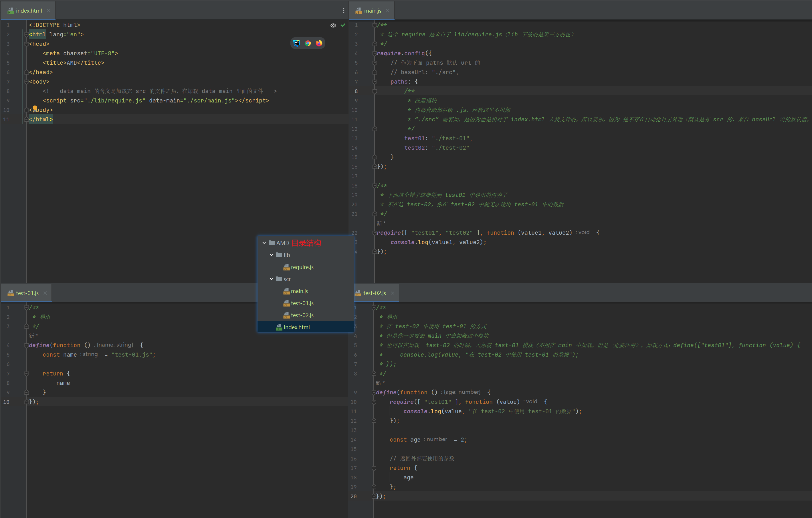
Task: Fold the require.config block in main.js
Action: [x=374, y=53]
